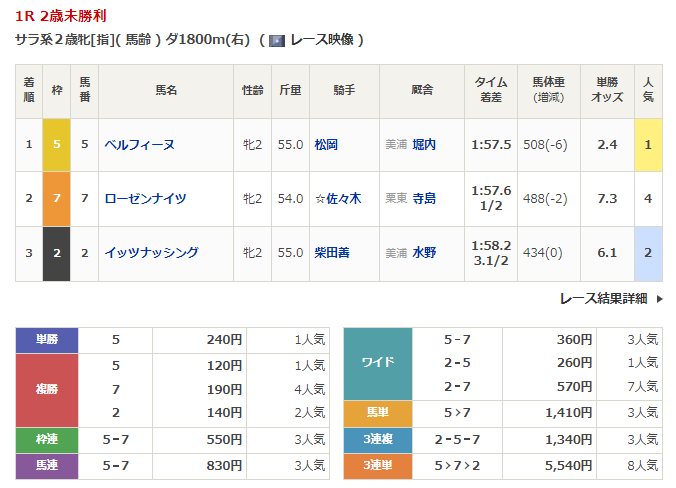
Task: Click the yellow frame 5 swatch
Action: (x=56, y=144)
